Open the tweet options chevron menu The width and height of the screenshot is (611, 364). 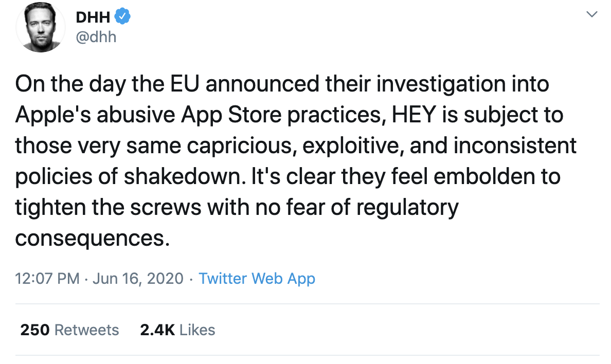(x=592, y=15)
